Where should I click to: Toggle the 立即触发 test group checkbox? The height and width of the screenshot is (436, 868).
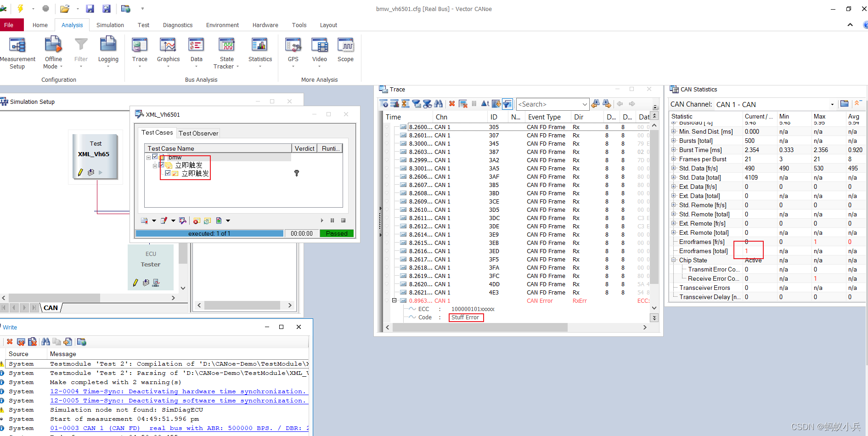click(162, 165)
